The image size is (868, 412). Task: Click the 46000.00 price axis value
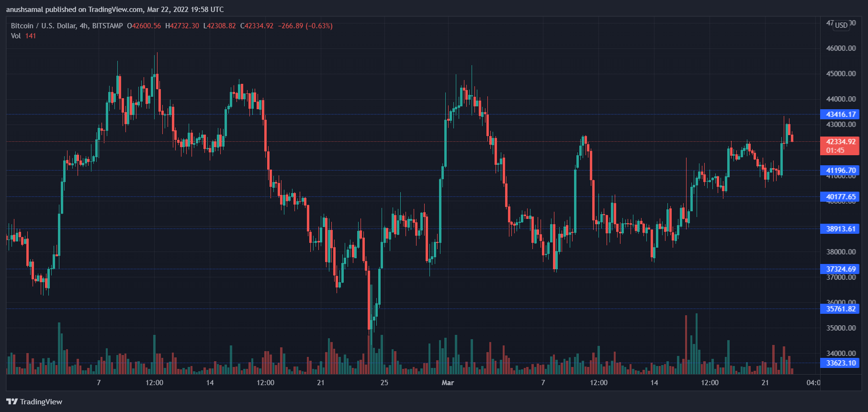tap(841, 48)
